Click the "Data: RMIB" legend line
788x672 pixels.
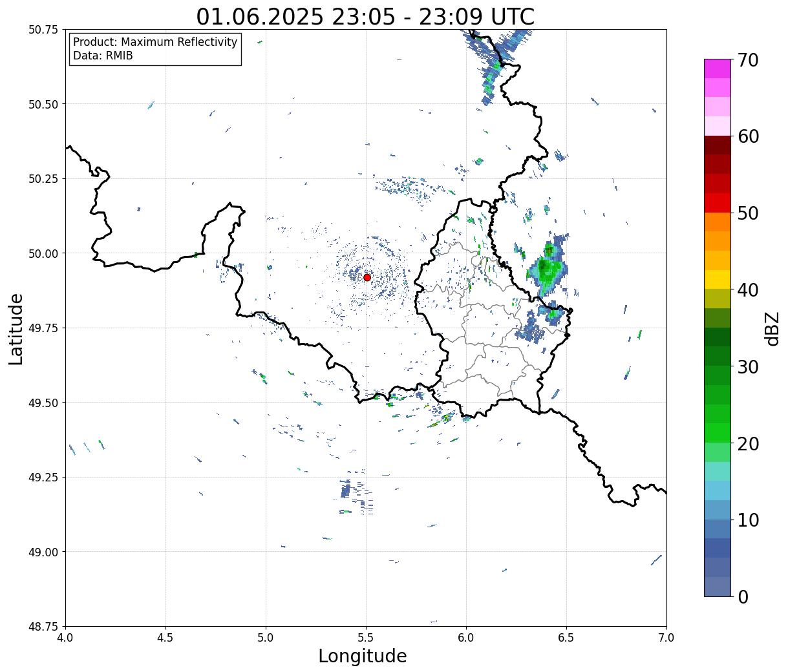pyautogui.click(x=103, y=56)
